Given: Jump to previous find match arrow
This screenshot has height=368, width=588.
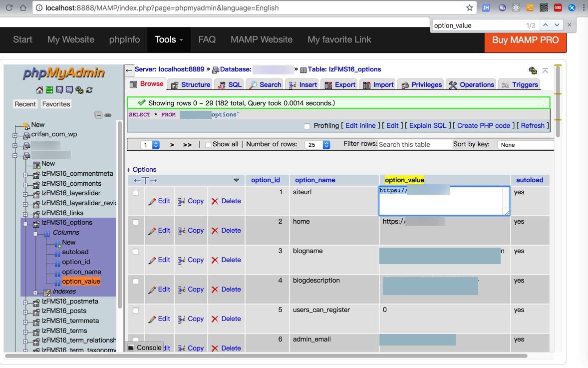Looking at the screenshot, I should coord(545,25).
